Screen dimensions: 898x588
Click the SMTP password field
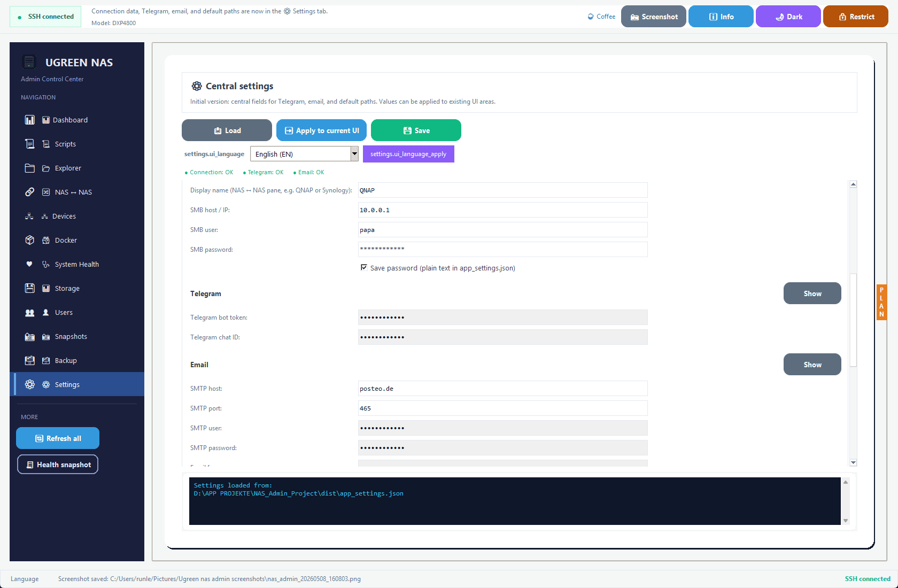pyautogui.click(x=503, y=448)
